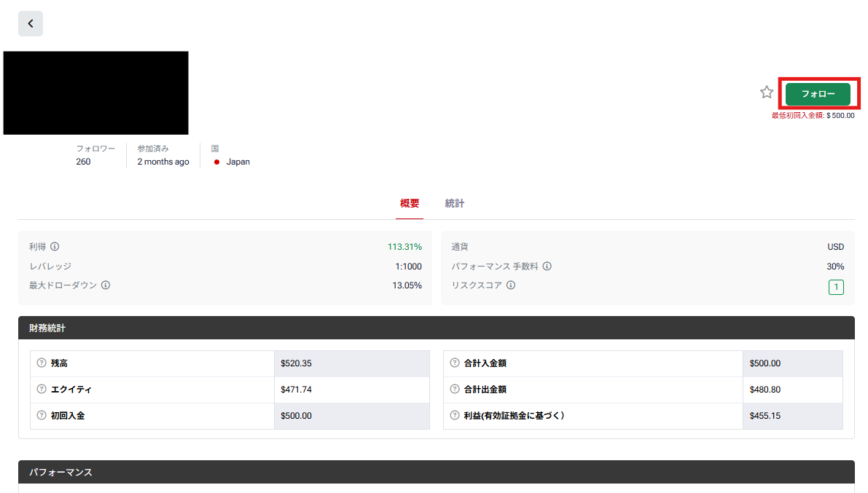Click help icon next to 合計入金額

(455, 363)
